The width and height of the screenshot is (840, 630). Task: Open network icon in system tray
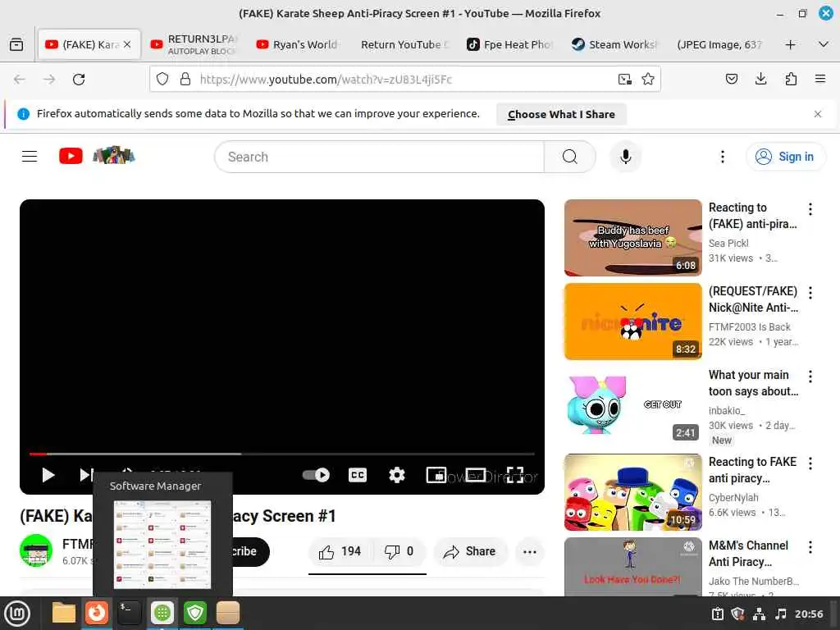(759, 614)
